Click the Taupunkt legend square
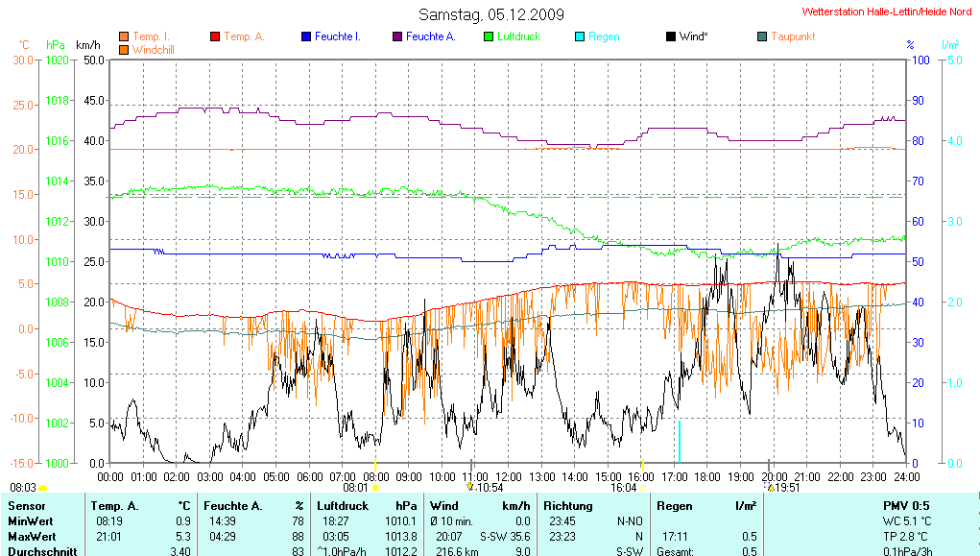 click(762, 36)
